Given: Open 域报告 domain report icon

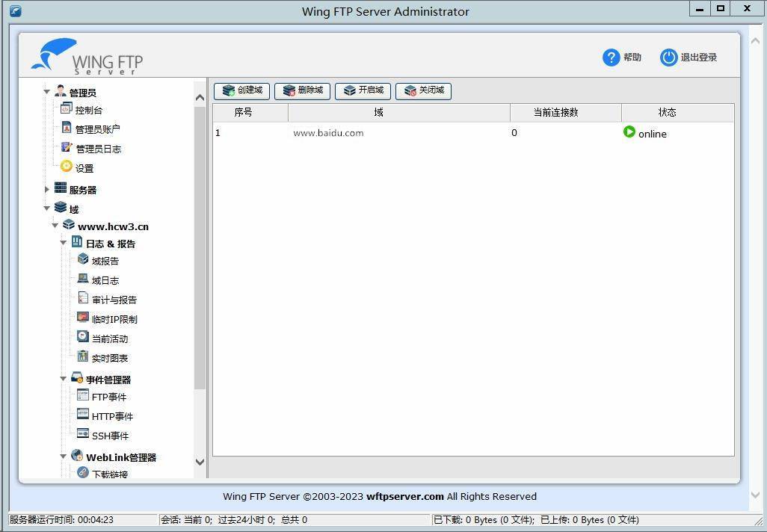Looking at the screenshot, I should 83,260.
